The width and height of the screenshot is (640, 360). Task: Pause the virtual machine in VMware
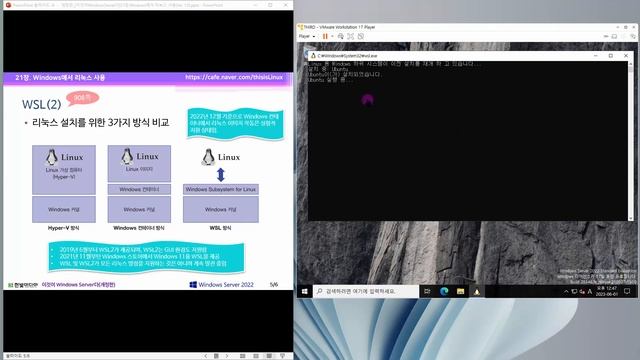[325, 36]
